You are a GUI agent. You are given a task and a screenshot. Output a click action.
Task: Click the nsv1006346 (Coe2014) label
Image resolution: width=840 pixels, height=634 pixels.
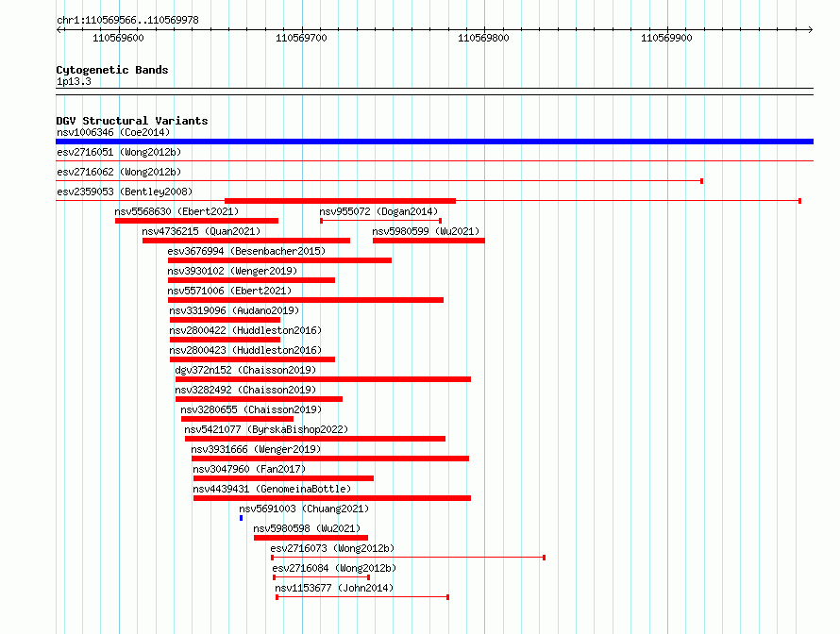click(113, 132)
